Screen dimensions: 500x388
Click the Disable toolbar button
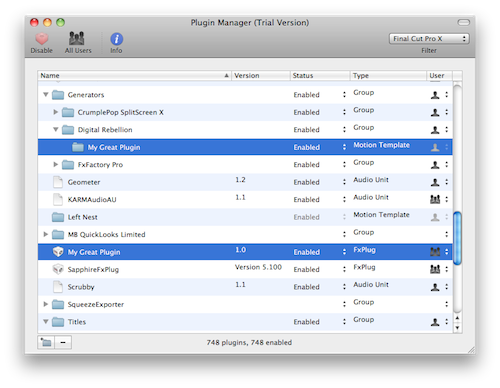click(x=42, y=43)
